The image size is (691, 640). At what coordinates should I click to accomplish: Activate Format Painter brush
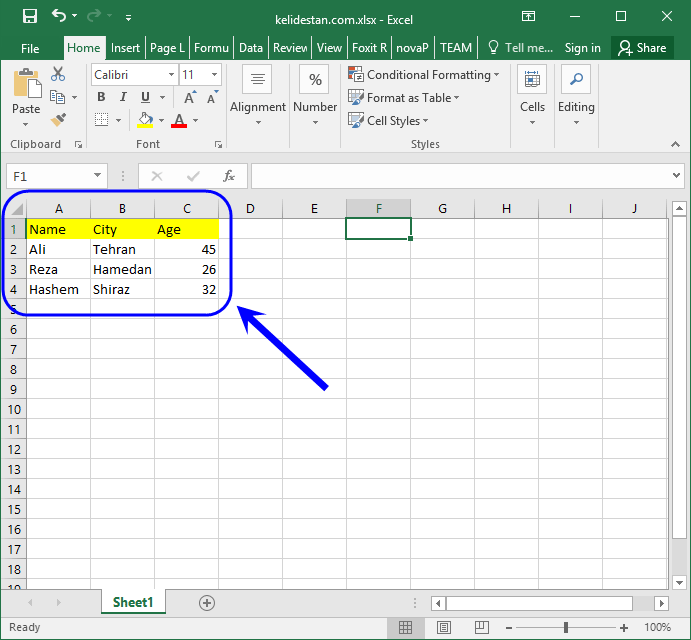58,119
